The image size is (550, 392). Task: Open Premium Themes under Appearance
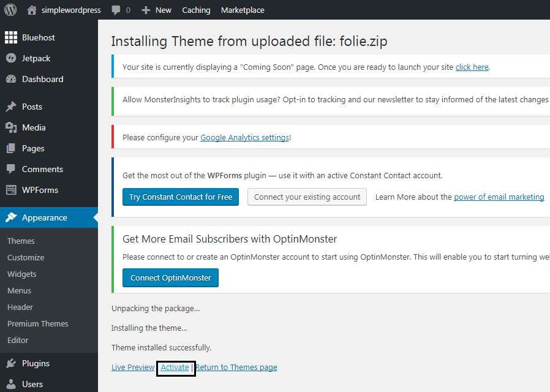pos(38,323)
